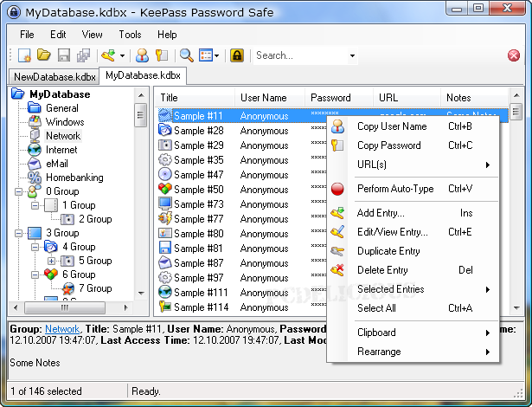Open the Search box dropdown arrow

[352, 56]
